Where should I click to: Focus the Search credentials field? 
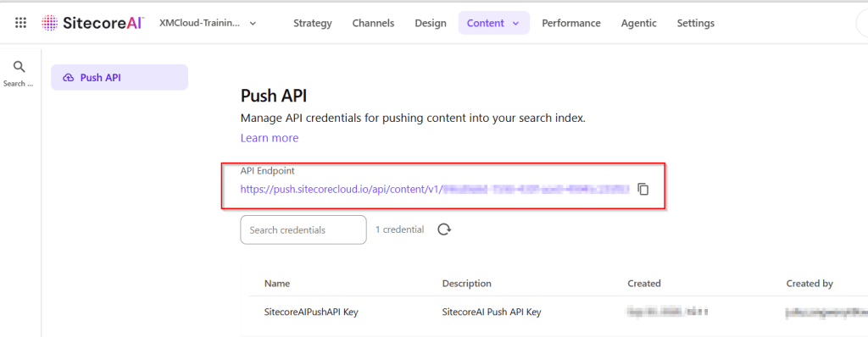(303, 229)
